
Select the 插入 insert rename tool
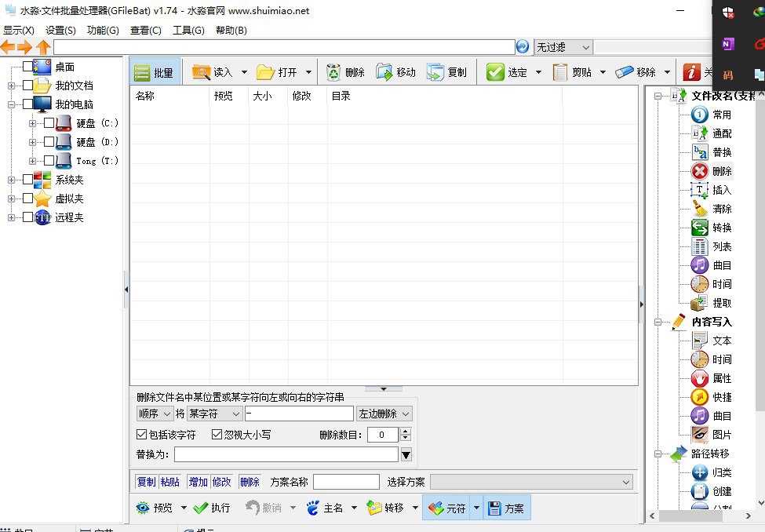click(x=699, y=190)
